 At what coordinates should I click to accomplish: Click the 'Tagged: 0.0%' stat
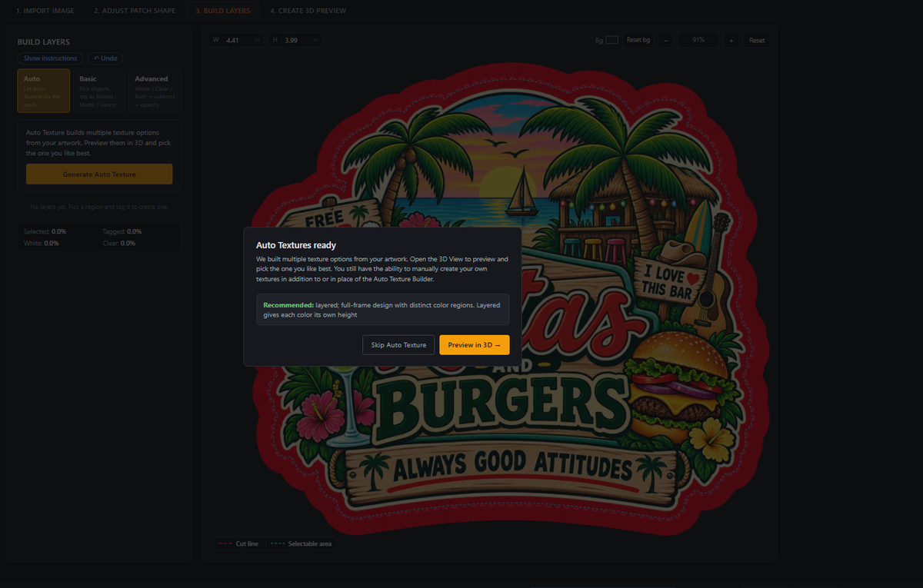122,231
